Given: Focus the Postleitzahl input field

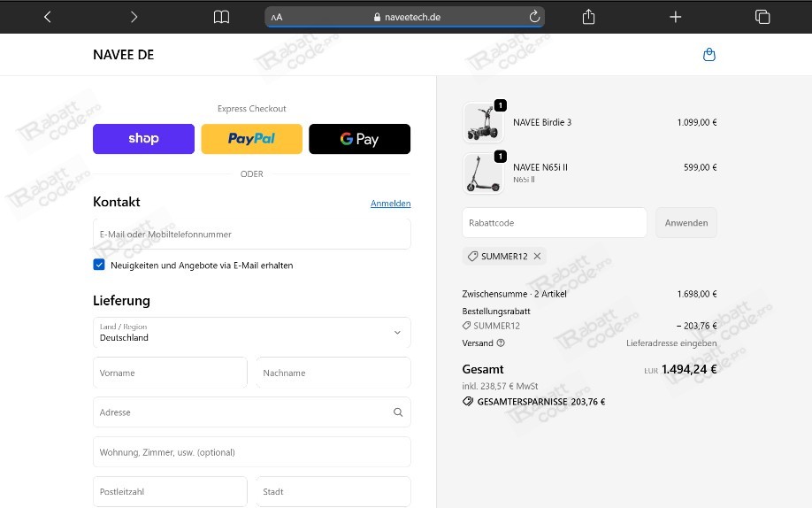Looking at the screenshot, I should click(x=170, y=491).
